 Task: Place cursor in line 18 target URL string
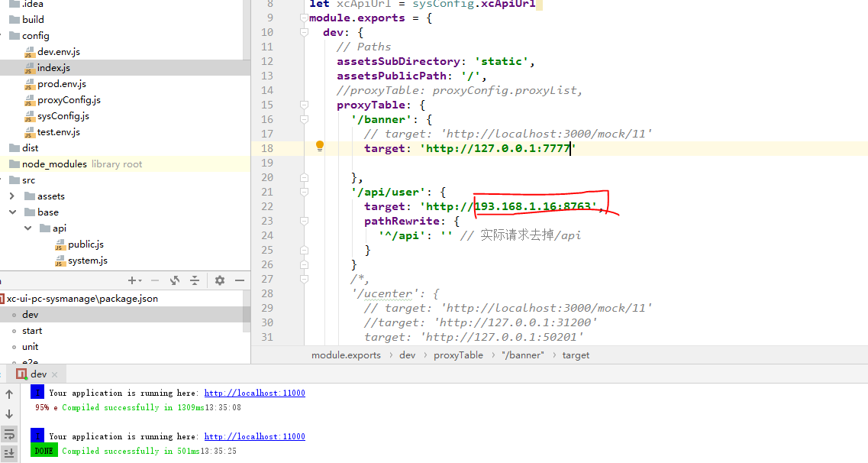click(499, 148)
